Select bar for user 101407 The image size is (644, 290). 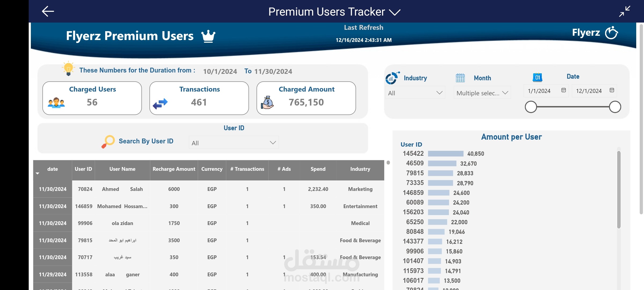coord(434,261)
